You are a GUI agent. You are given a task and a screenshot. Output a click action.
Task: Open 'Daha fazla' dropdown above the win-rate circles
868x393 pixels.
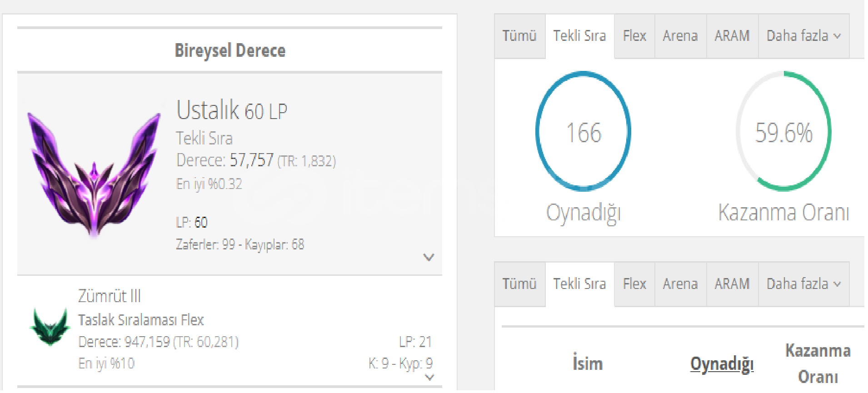803,36
